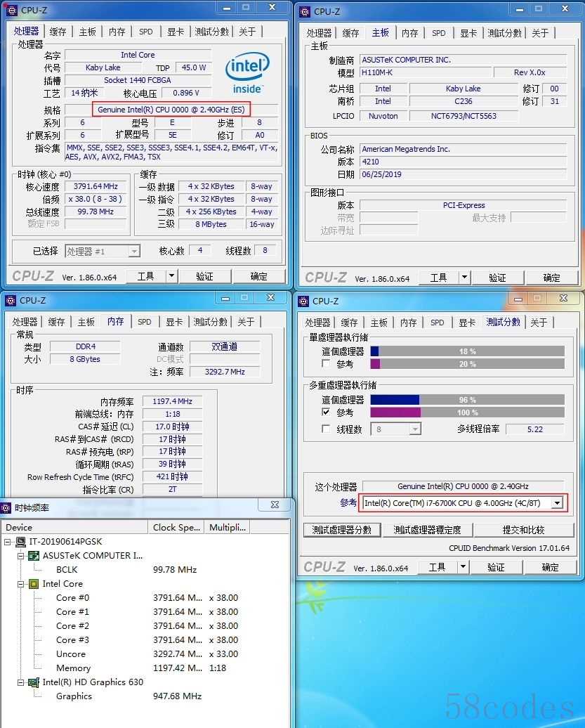585x728 pixels.
Task: Click the CPU-Z title icon of memory window
Action: 11,300
